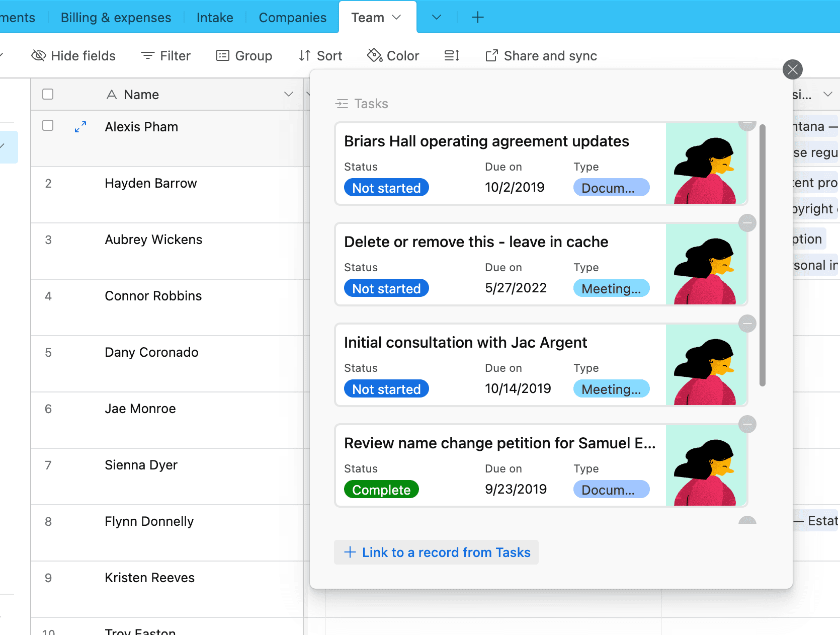840x635 pixels.
Task: Click avatar thumbnail on Briars Hall card
Action: pos(706,164)
